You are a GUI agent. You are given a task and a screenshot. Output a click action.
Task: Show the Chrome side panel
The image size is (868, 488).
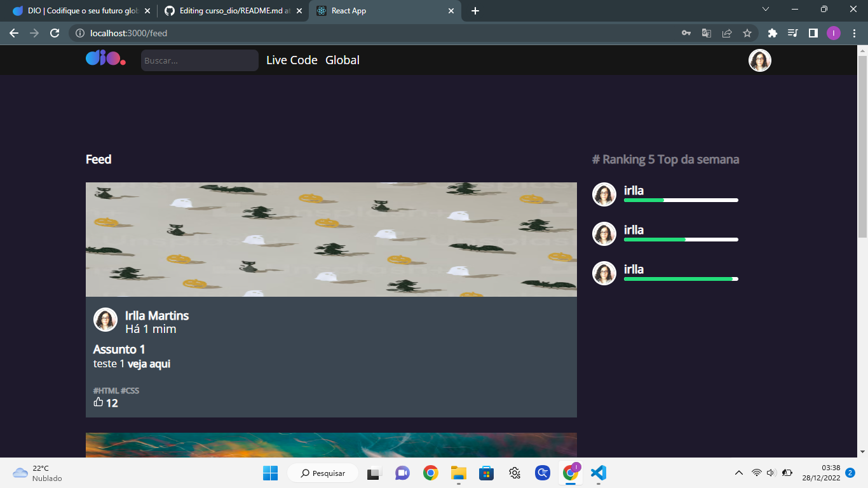coord(813,33)
